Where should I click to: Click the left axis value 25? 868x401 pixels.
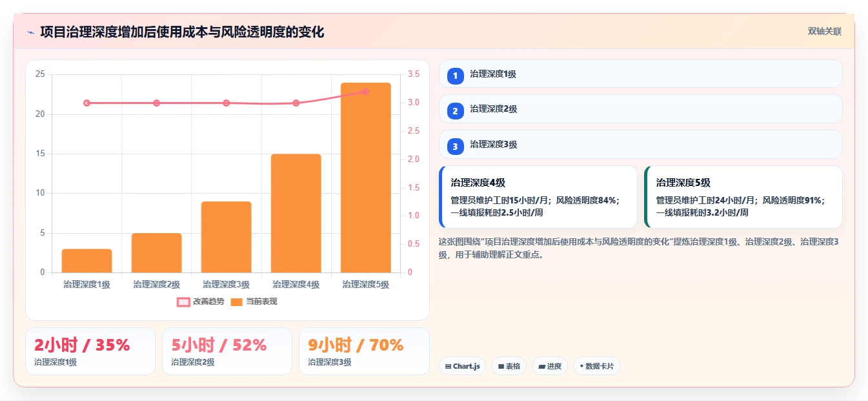(x=40, y=74)
